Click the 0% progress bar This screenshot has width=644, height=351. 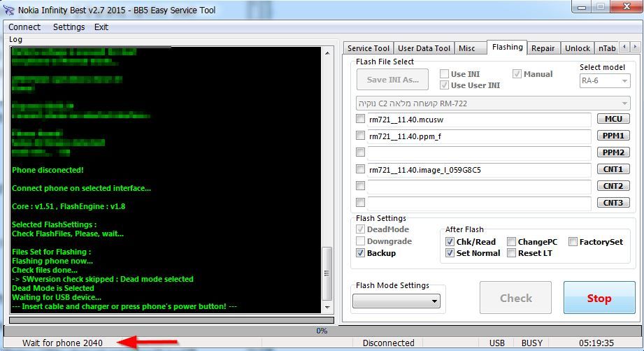click(x=322, y=331)
